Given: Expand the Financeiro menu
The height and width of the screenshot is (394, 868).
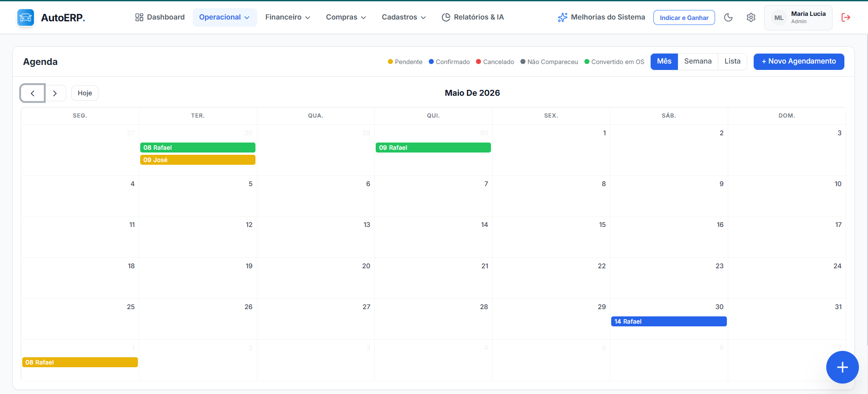Looking at the screenshot, I should tap(288, 17).
